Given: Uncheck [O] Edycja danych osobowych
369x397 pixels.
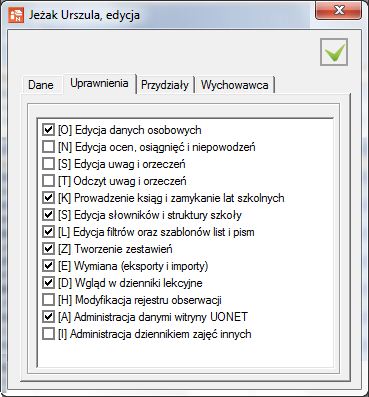Looking at the screenshot, I should click(x=48, y=130).
